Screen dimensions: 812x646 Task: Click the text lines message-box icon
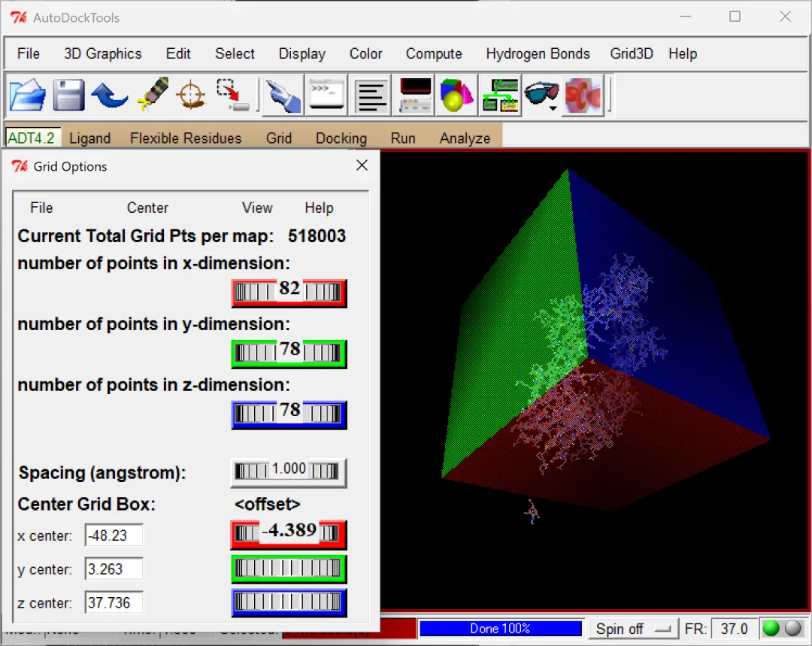point(369,96)
